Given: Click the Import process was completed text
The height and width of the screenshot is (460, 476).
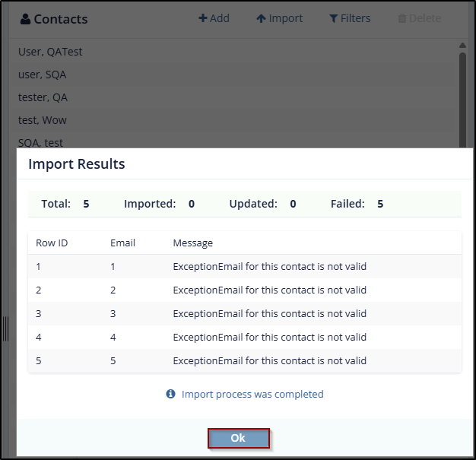Looking at the screenshot, I should 252,394.
